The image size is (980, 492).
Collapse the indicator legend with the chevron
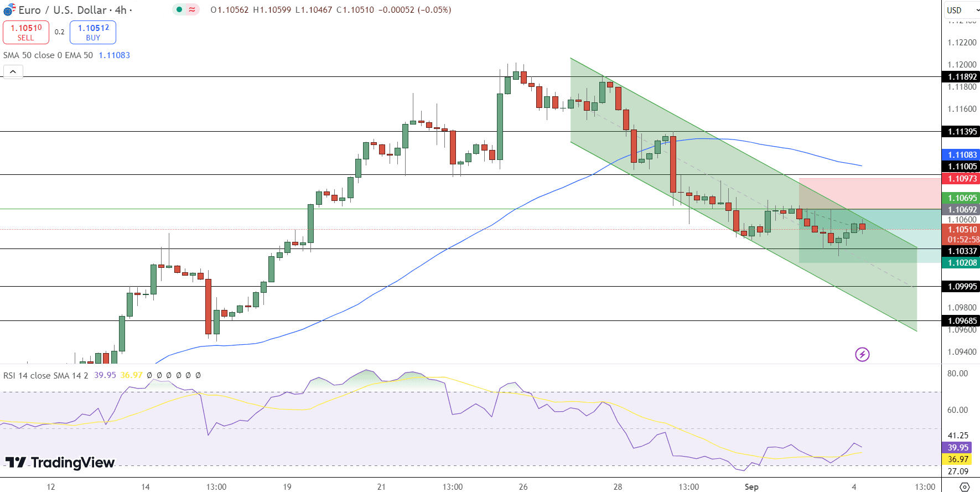[13, 72]
